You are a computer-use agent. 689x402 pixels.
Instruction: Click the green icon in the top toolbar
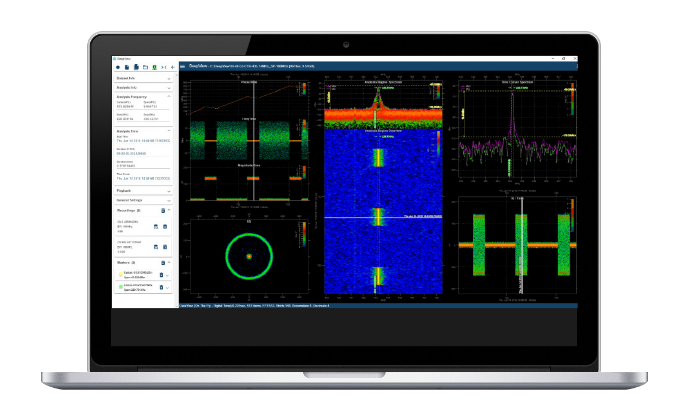click(x=154, y=67)
